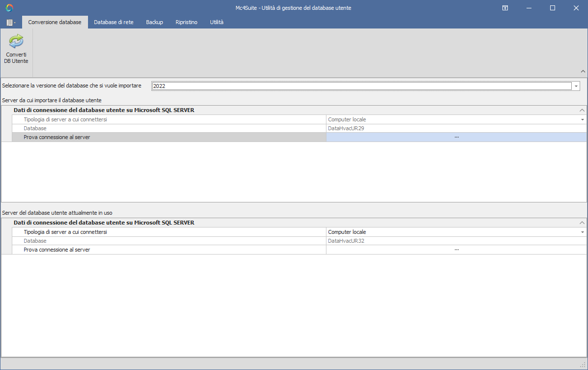Click the Converti DB Utente icon
Screen dimensions: 588x370
pos(16,42)
